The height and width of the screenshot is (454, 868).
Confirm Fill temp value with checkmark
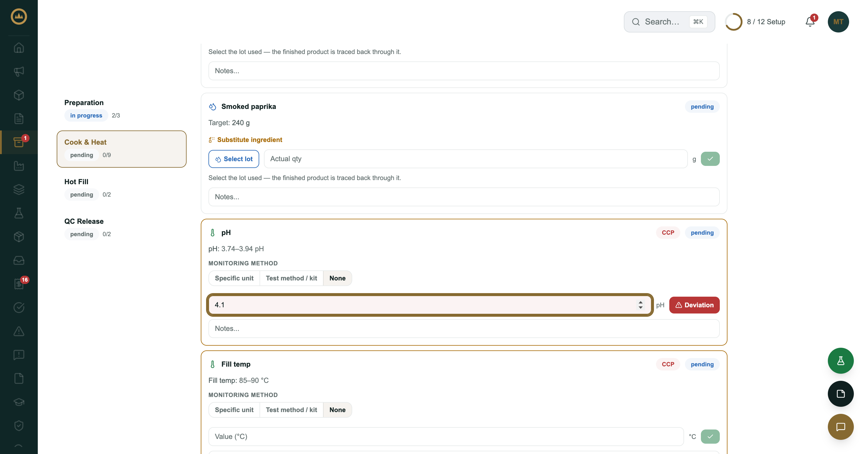coord(710,437)
